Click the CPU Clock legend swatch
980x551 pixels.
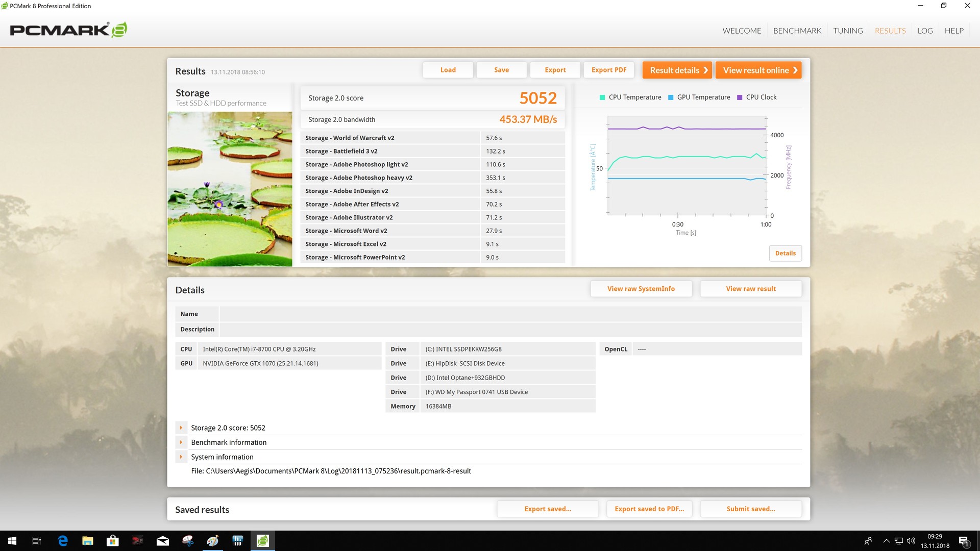tap(740, 97)
